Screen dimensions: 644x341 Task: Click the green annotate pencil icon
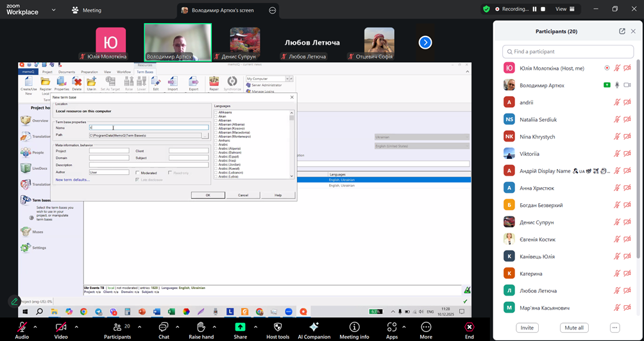pyautogui.click(x=14, y=301)
